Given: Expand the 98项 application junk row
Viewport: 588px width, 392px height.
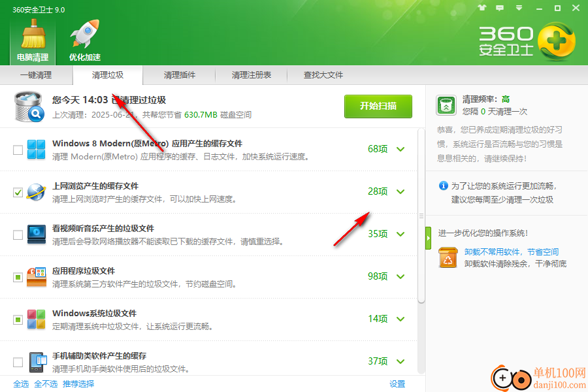Looking at the screenshot, I should click(400, 276).
